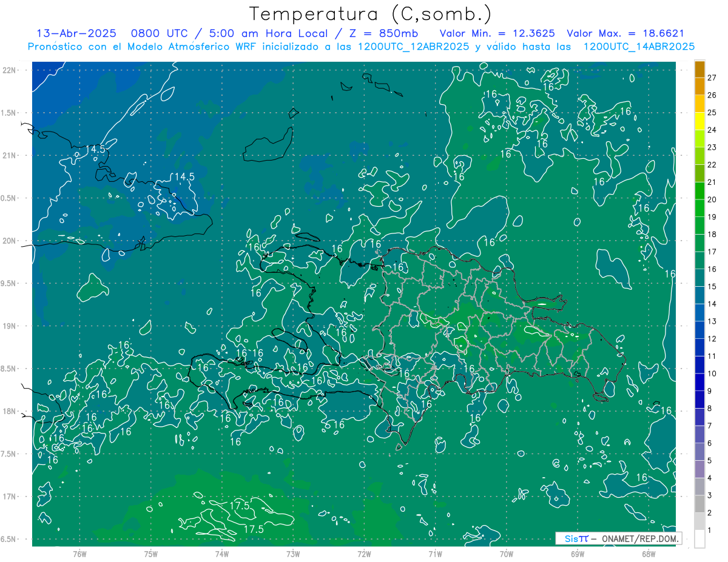Image resolution: width=728 pixels, height=562 pixels.
Task: Click the colorbar scale label "2"
Action: (x=710, y=513)
